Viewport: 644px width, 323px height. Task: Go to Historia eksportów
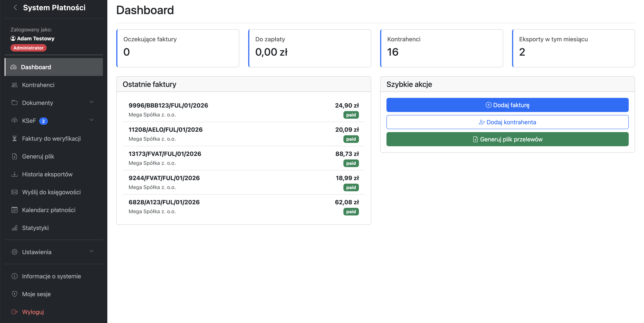[54, 174]
